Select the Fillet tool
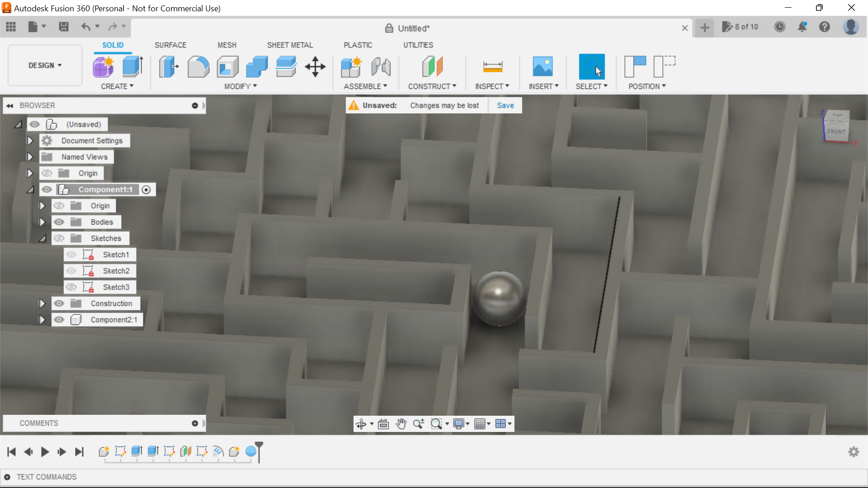This screenshot has height=488, width=868. pyautogui.click(x=198, y=66)
